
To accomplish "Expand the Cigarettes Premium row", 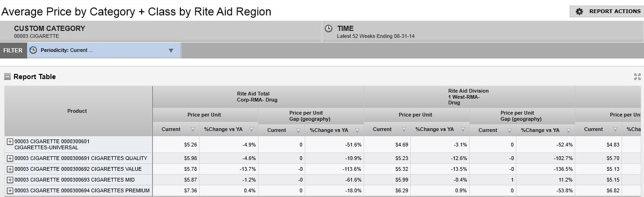I will [x=10, y=190].
